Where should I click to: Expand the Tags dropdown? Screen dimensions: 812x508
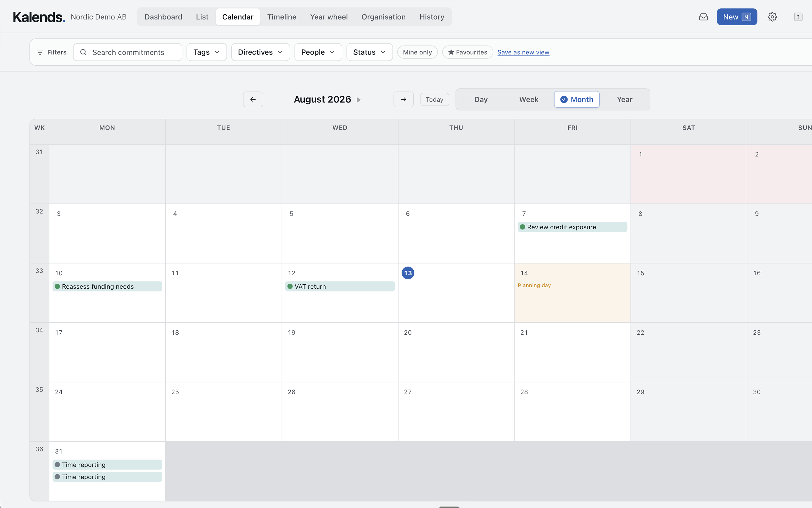point(206,52)
